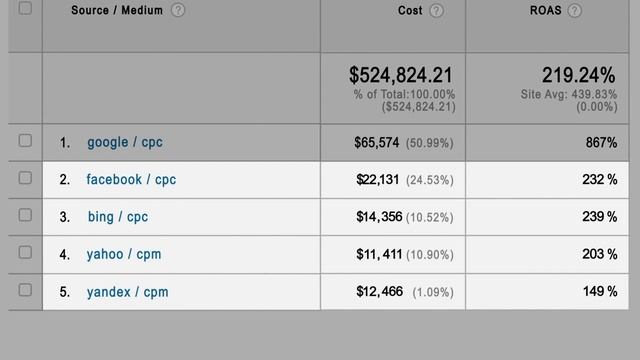Screen dimensions: 640x360
Task: Tick the select-all checkbox in header
Action: [x=25, y=8]
